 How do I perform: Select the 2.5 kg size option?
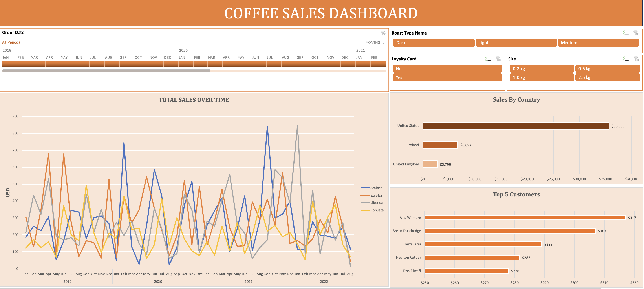[607, 77]
